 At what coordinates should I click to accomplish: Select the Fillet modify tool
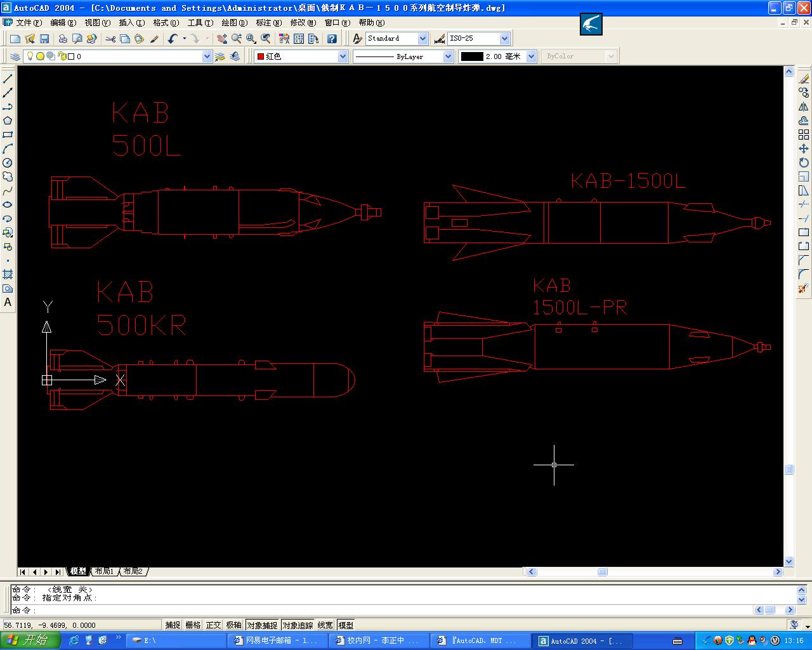pyautogui.click(x=804, y=274)
